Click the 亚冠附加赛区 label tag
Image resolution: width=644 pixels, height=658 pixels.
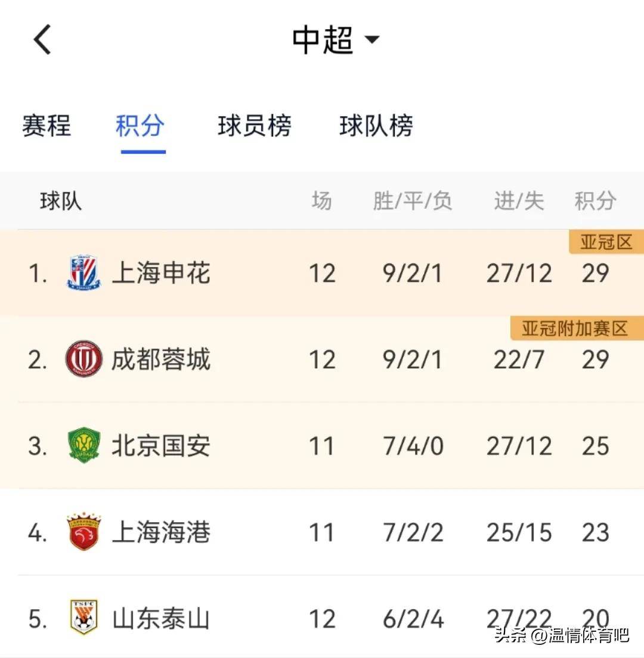tap(577, 328)
